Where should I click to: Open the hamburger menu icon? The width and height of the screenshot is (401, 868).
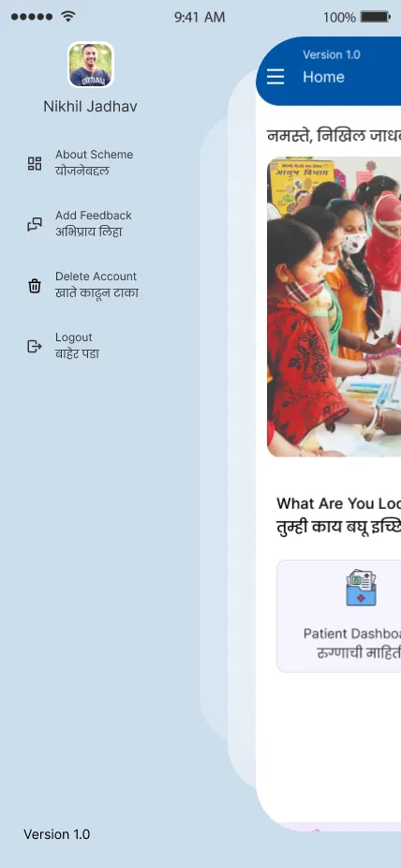click(275, 76)
